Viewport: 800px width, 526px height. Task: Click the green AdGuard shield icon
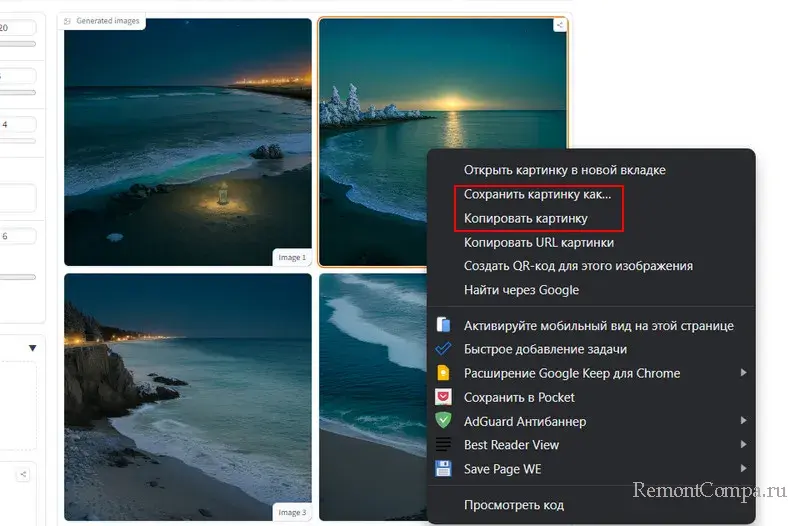click(443, 421)
